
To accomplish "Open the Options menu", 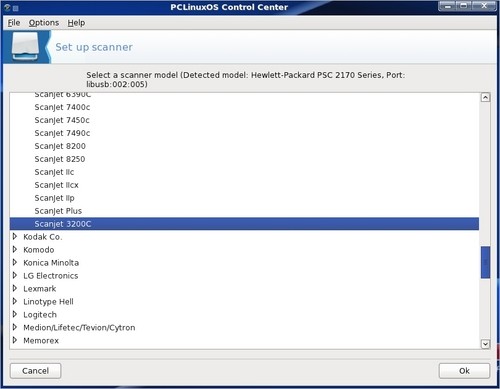I will (44, 23).
